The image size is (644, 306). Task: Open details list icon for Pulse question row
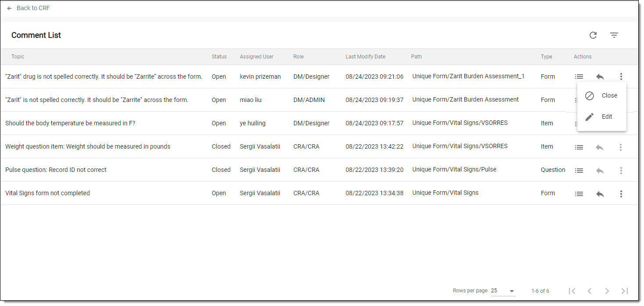[579, 171]
